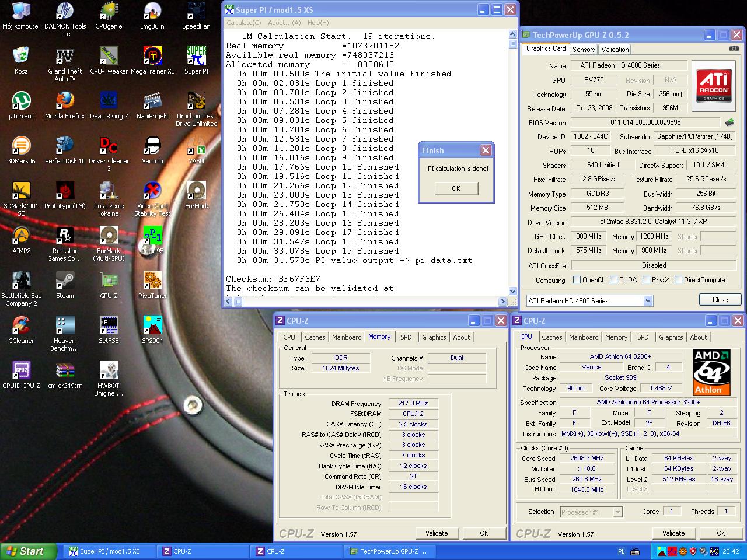Click the GPU-Z screenshot camera icon

point(734,48)
